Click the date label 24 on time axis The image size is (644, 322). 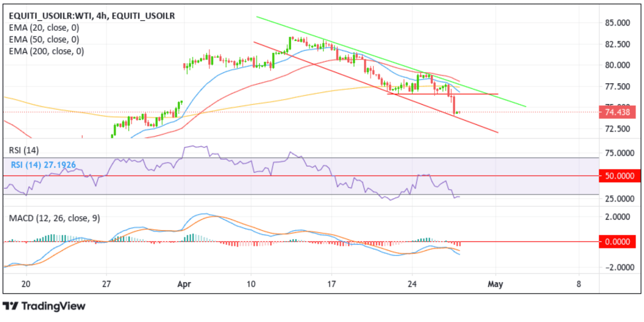click(x=412, y=284)
